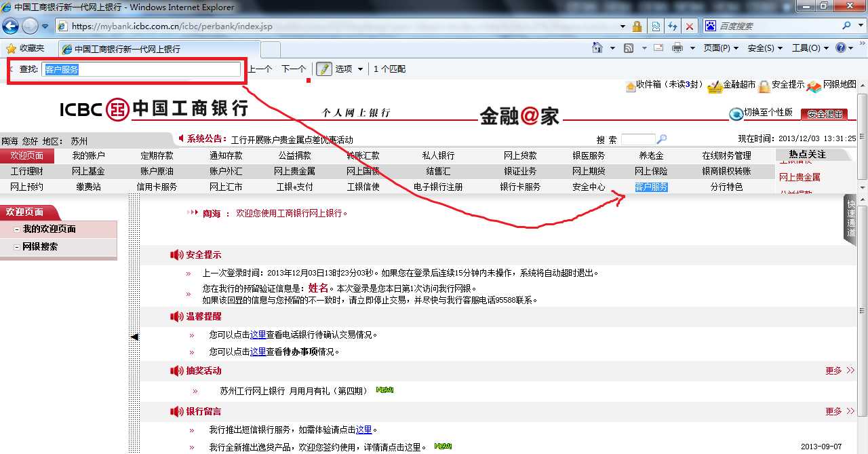The height and width of the screenshot is (454, 868).
Task: Click the speaker icon next to 银行留言 heading
Action: click(176, 412)
